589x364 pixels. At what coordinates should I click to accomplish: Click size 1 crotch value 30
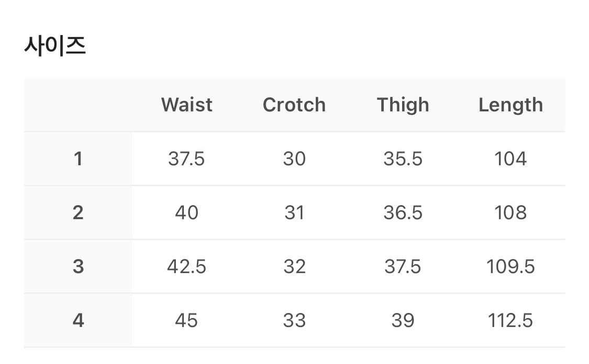294,158
